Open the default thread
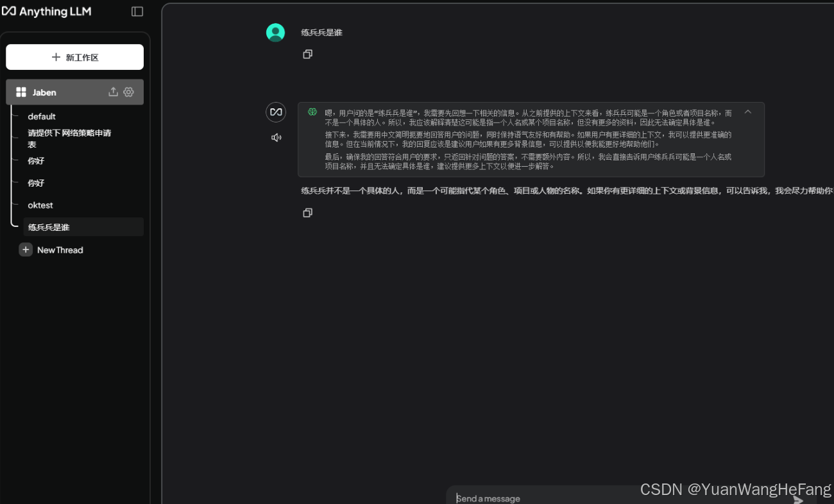Image resolution: width=834 pixels, height=504 pixels. click(x=40, y=116)
